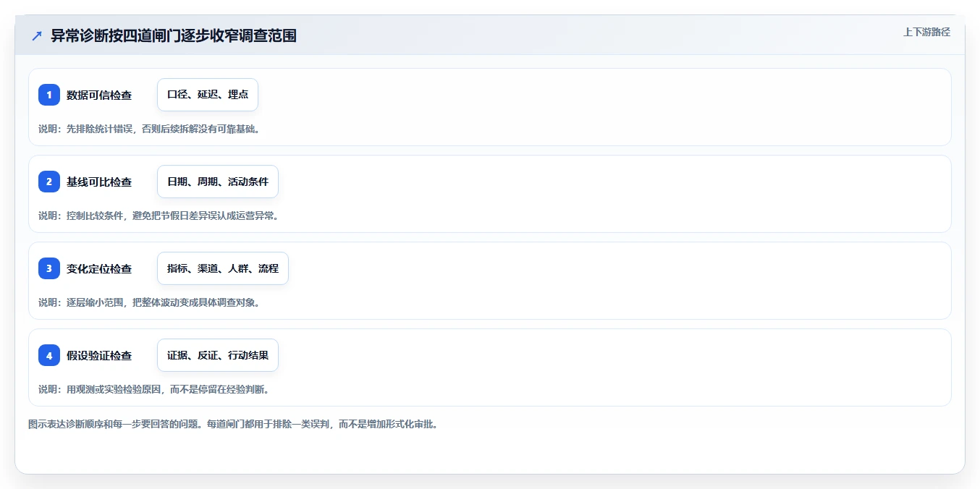The width and height of the screenshot is (980, 489).
Task: Select step badge number 1
Action: 49,95
